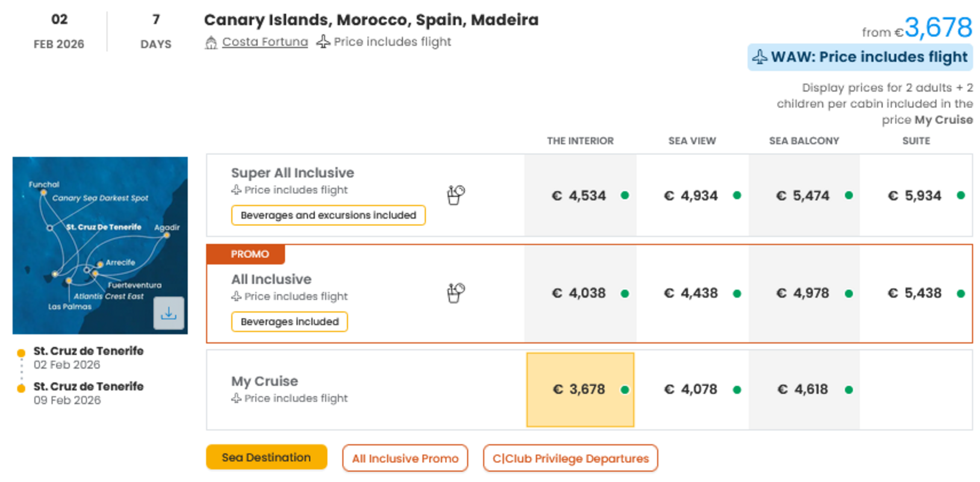Click the plane icon next to ship name
980x482 pixels.
[x=323, y=42]
